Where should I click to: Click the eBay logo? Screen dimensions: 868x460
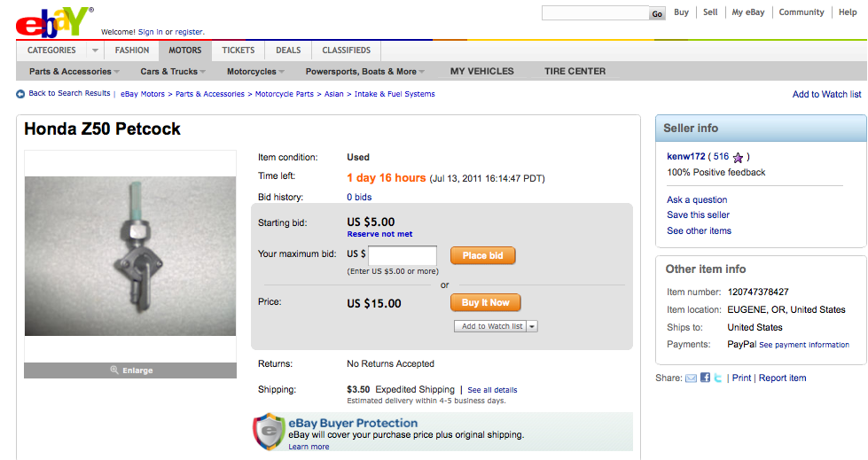point(54,22)
